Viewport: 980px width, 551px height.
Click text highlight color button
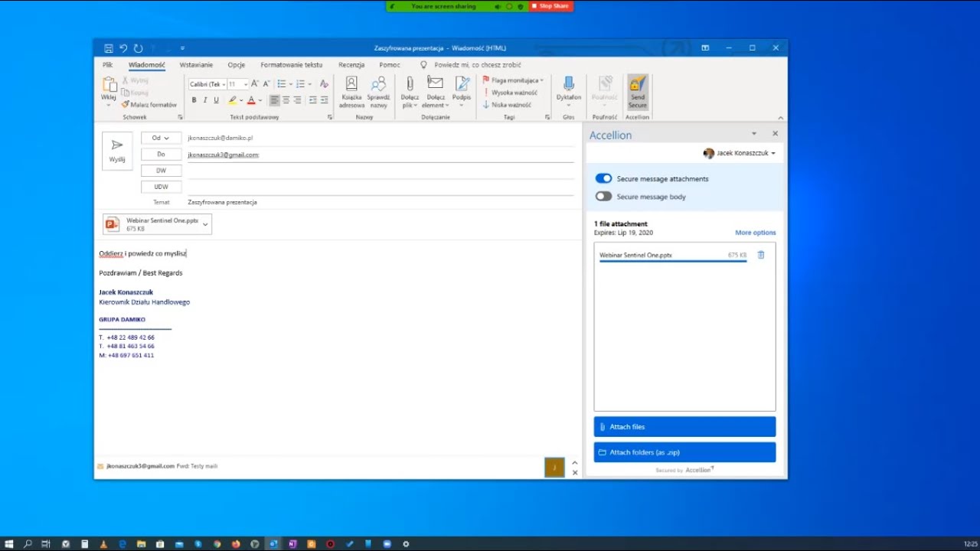[x=233, y=100]
